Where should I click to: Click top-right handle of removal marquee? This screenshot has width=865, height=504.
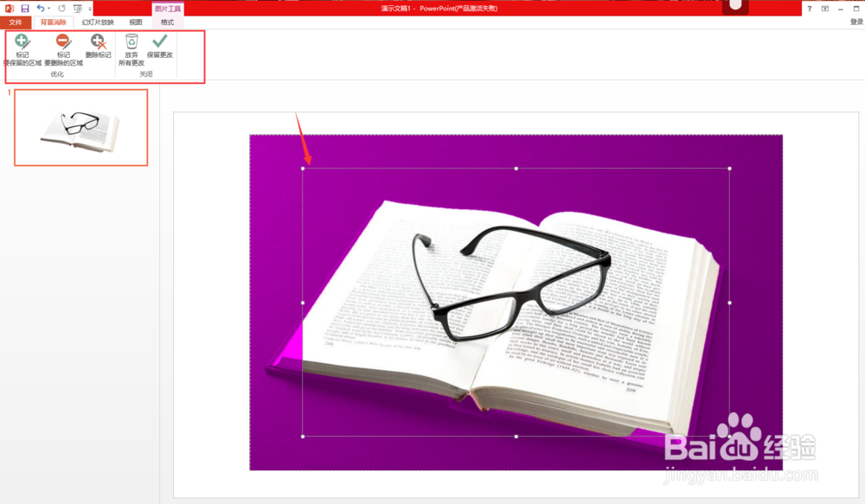(x=729, y=169)
